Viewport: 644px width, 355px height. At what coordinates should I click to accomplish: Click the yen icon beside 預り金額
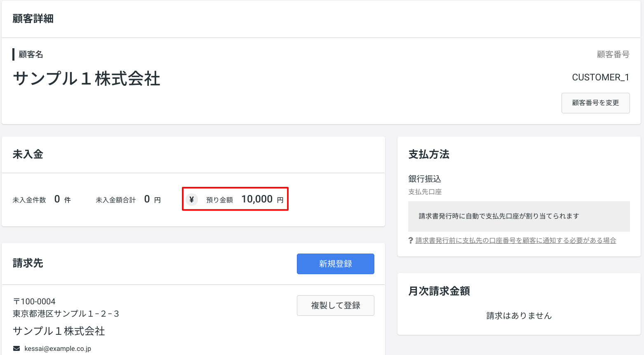[x=191, y=200]
